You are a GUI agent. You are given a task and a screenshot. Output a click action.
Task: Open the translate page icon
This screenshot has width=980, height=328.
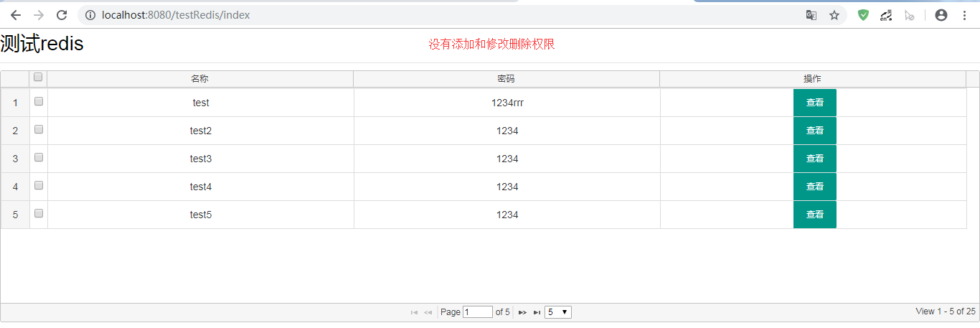coord(811,15)
